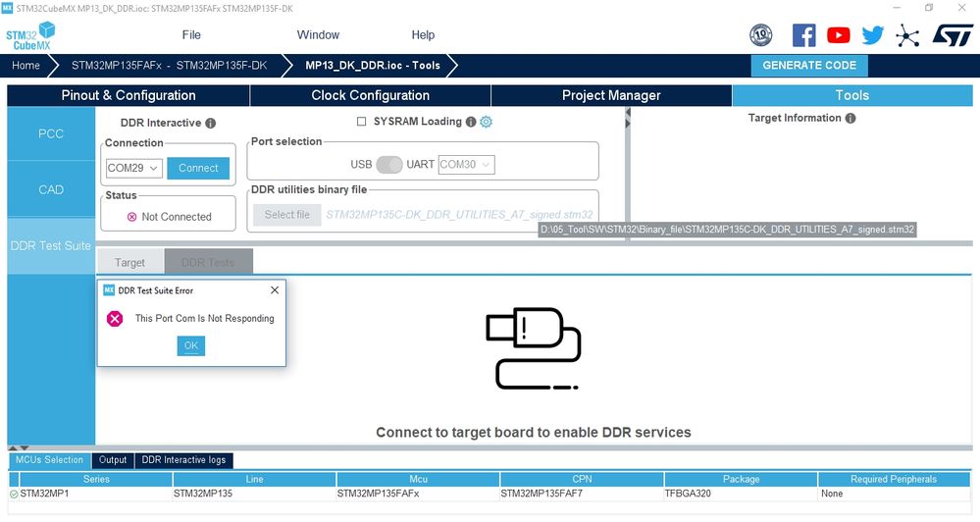Sort by the Package column header
This screenshot has width=980, height=522.
tap(741, 480)
